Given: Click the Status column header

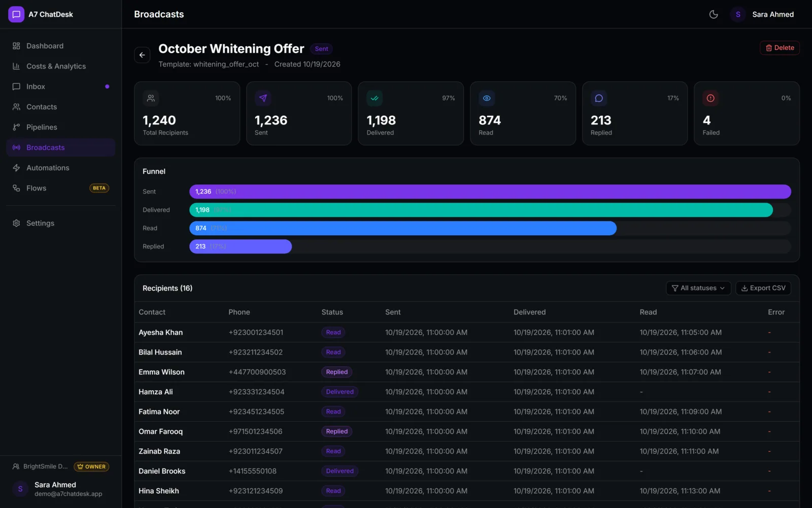Looking at the screenshot, I should (x=332, y=312).
